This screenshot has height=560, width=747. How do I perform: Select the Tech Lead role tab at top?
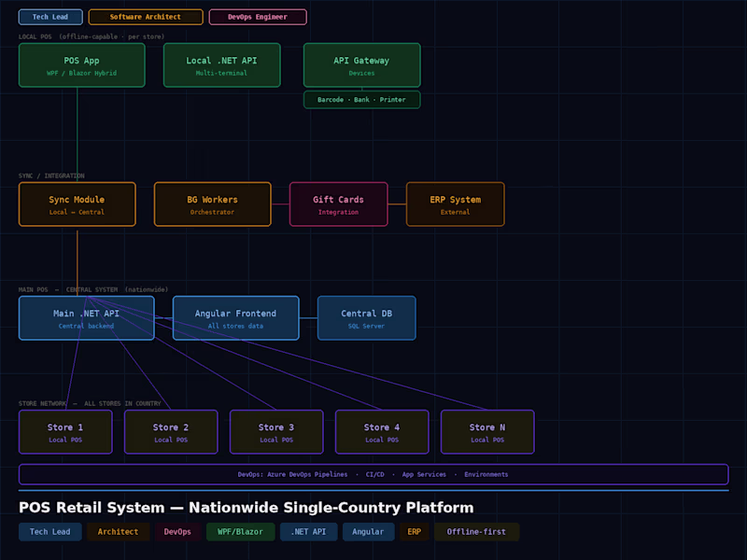[x=50, y=17]
